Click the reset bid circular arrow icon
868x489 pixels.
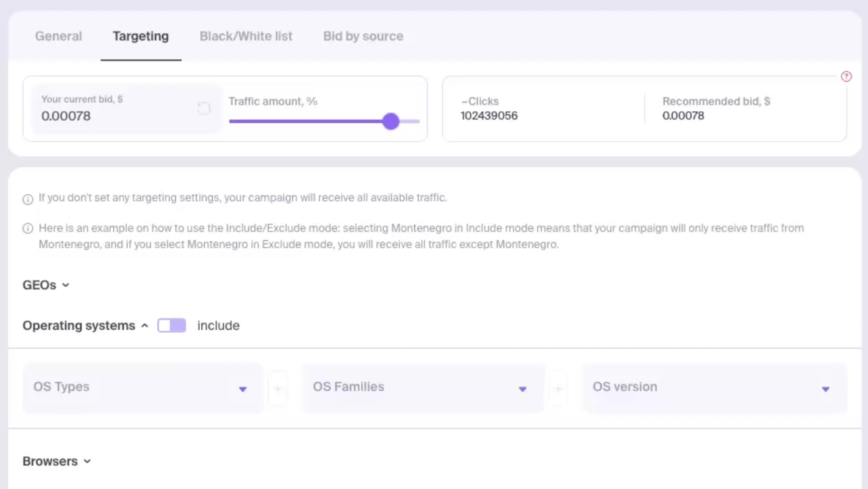pos(204,108)
